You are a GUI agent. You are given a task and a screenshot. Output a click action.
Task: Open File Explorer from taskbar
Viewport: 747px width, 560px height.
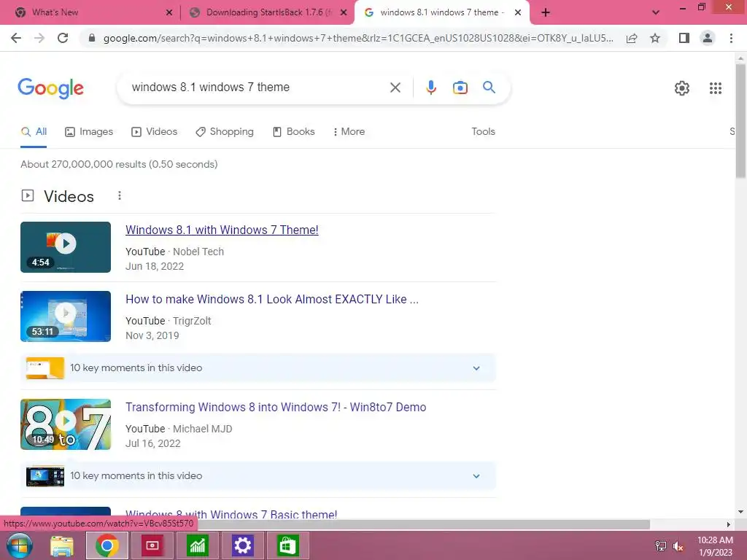[62, 545]
